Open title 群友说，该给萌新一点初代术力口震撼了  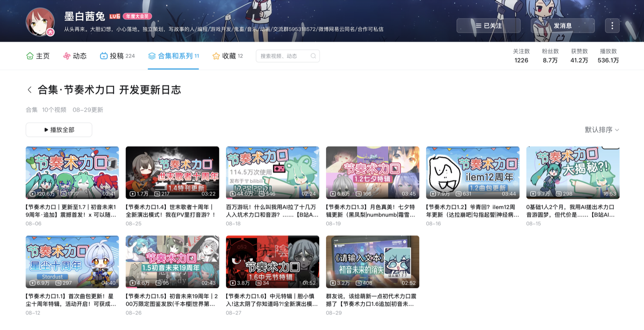point(371,300)
